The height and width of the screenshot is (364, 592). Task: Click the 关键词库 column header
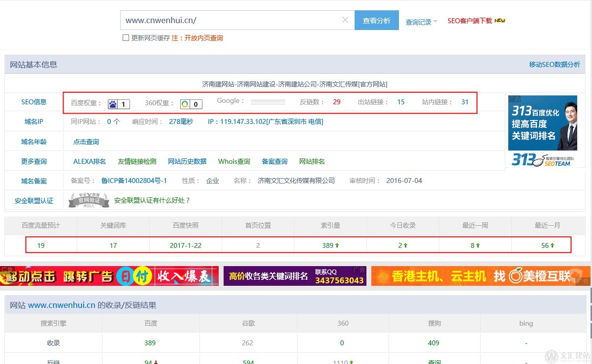113,225
